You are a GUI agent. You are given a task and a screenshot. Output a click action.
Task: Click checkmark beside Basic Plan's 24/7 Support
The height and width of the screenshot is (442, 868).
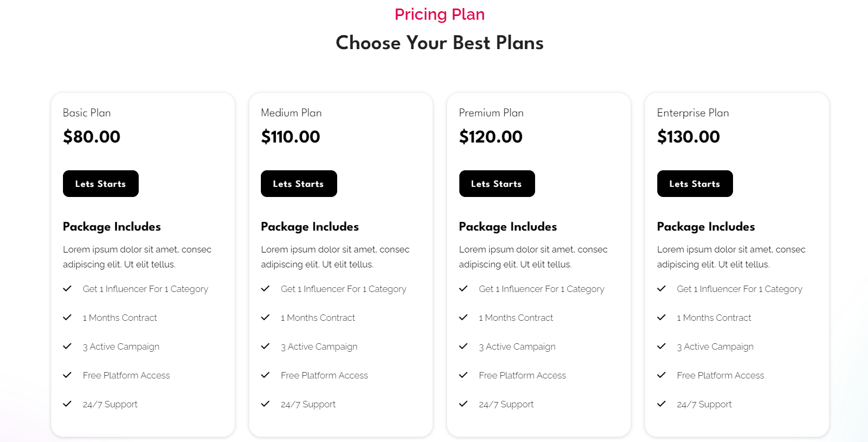(67, 404)
